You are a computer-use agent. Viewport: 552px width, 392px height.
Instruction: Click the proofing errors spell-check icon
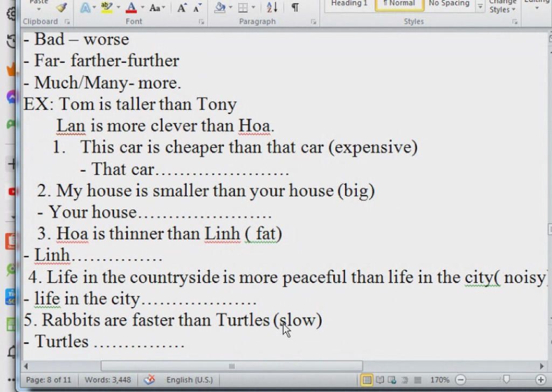(x=150, y=380)
